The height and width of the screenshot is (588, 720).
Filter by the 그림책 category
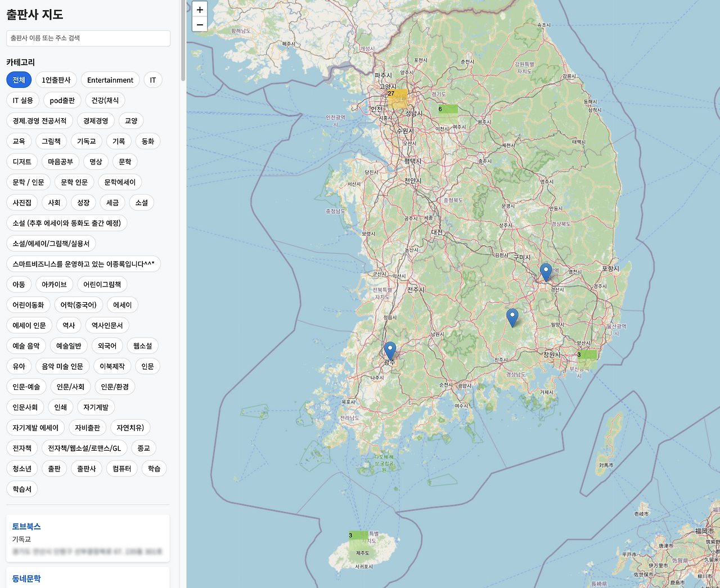pyautogui.click(x=51, y=141)
